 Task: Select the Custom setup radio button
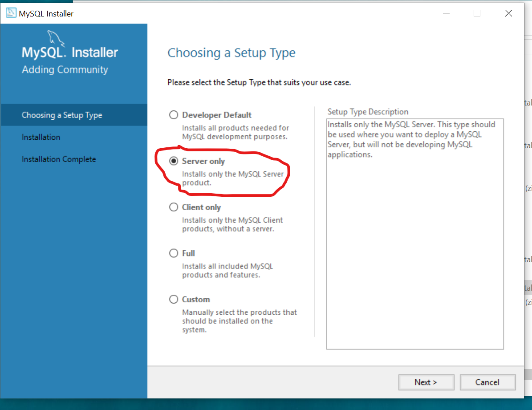tap(173, 299)
